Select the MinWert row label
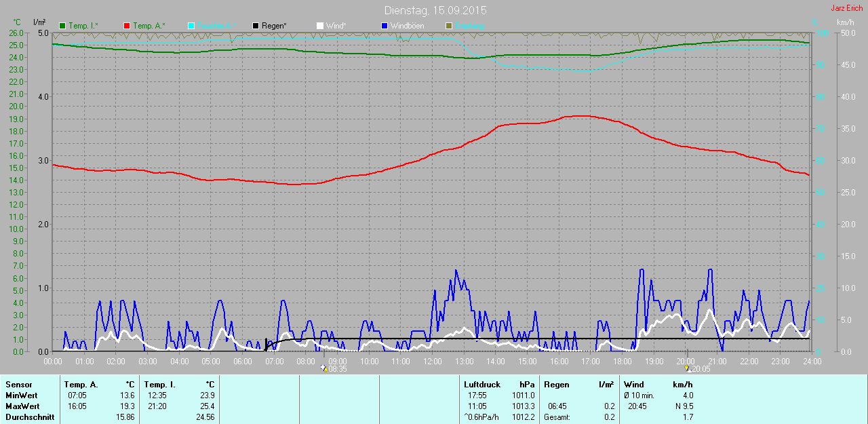This screenshot has height=424, width=868. [x=20, y=395]
